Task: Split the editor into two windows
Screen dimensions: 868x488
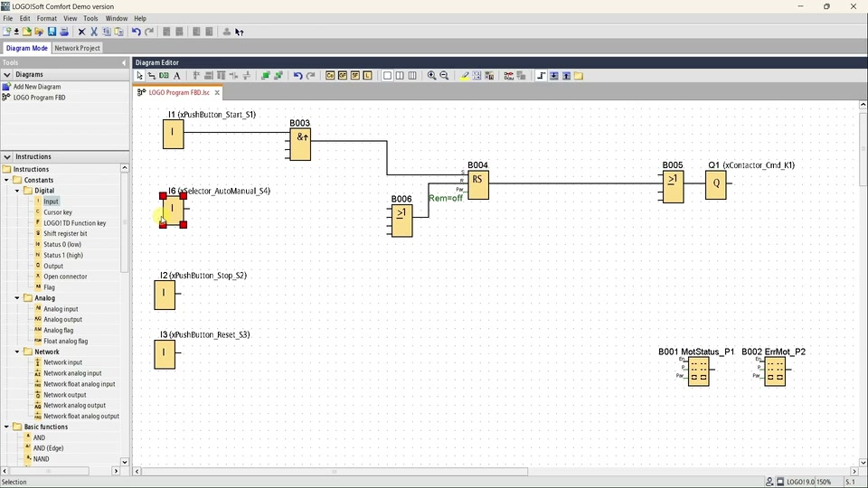Action: point(400,76)
